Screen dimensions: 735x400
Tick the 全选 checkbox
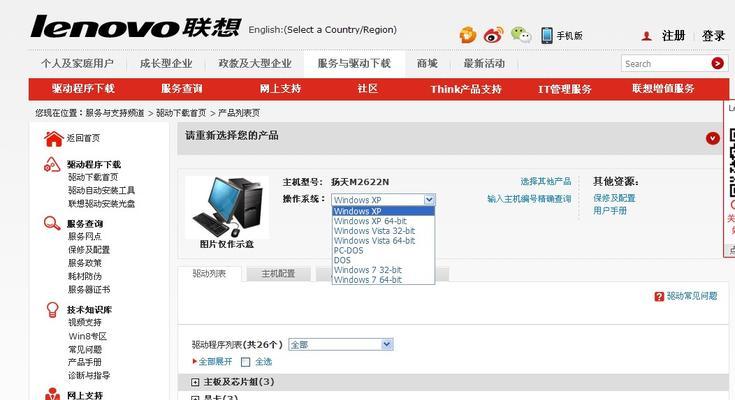click(x=246, y=362)
